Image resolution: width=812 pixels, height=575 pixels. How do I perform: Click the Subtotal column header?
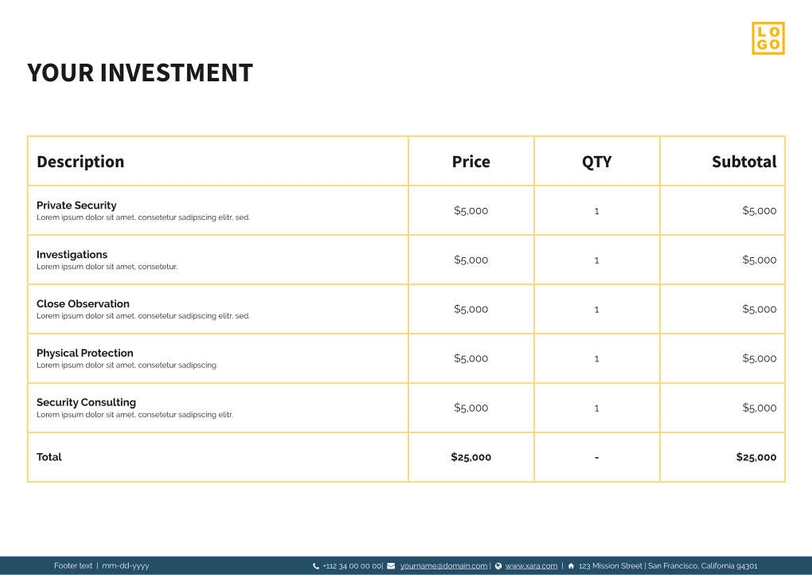743,161
